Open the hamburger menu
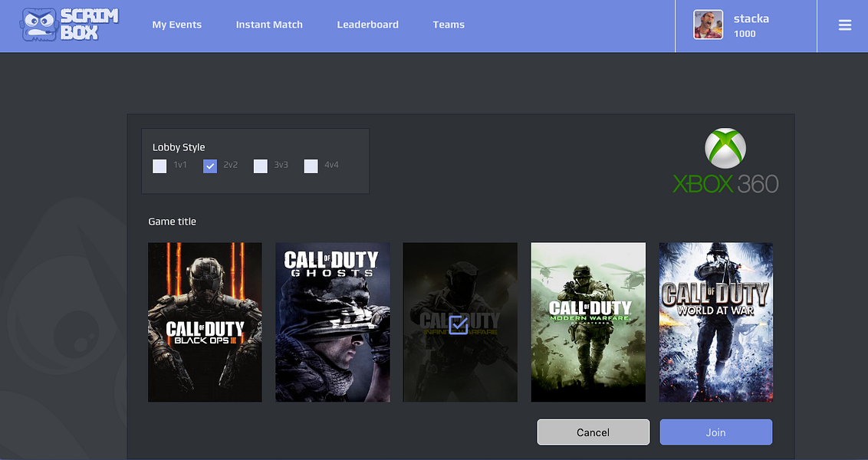This screenshot has width=868, height=460. tap(844, 25)
